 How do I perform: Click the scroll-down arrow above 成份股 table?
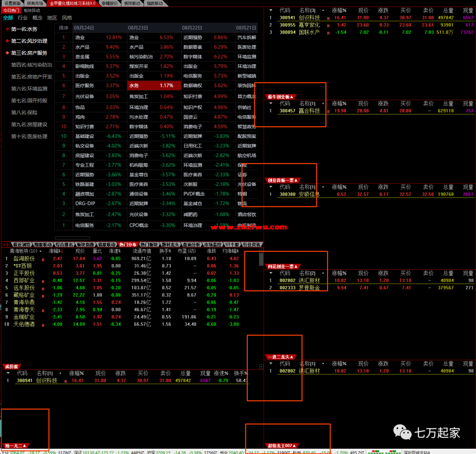pyautogui.click(x=261, y=367)
